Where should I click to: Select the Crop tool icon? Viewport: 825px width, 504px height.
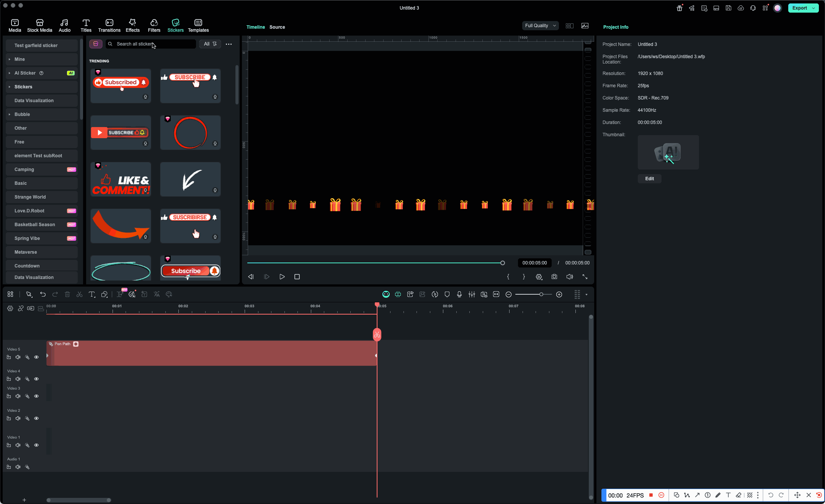click(x=398, y=294)
